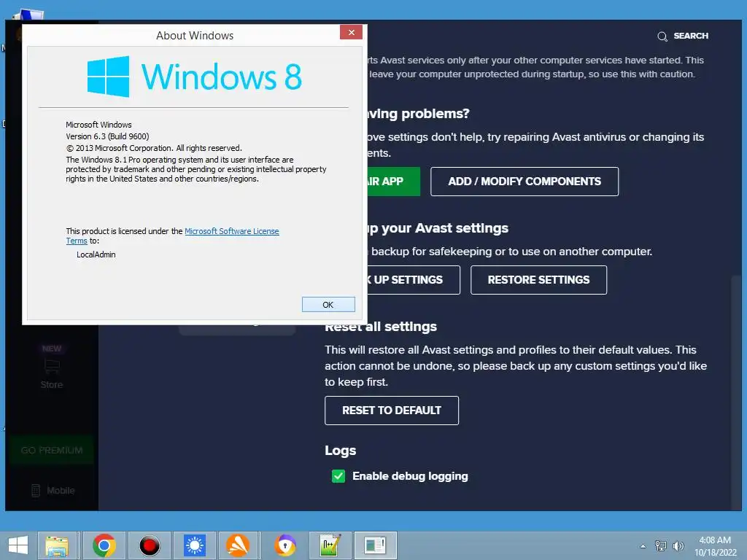Click the 'Microsoft Windows' text line
The image size is (747, 560).
click(98, 125)
